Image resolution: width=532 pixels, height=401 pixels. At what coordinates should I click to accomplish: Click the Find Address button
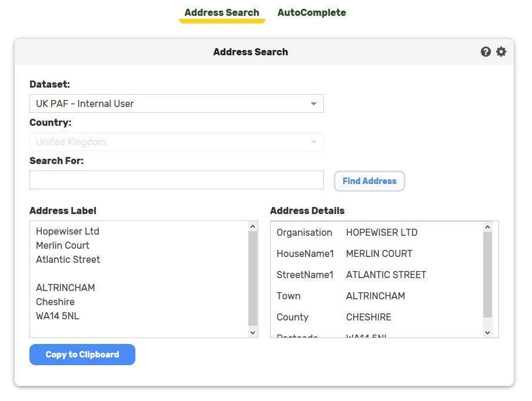coord(369,181)
